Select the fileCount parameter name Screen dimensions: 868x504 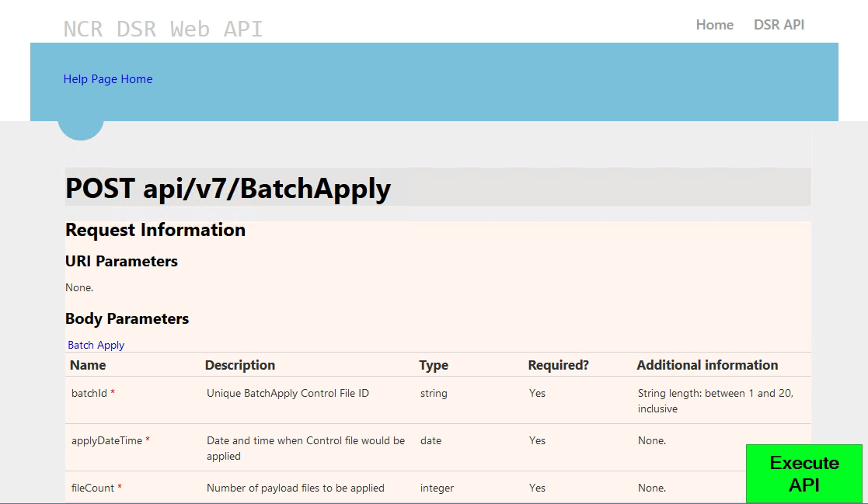point(92,488)
